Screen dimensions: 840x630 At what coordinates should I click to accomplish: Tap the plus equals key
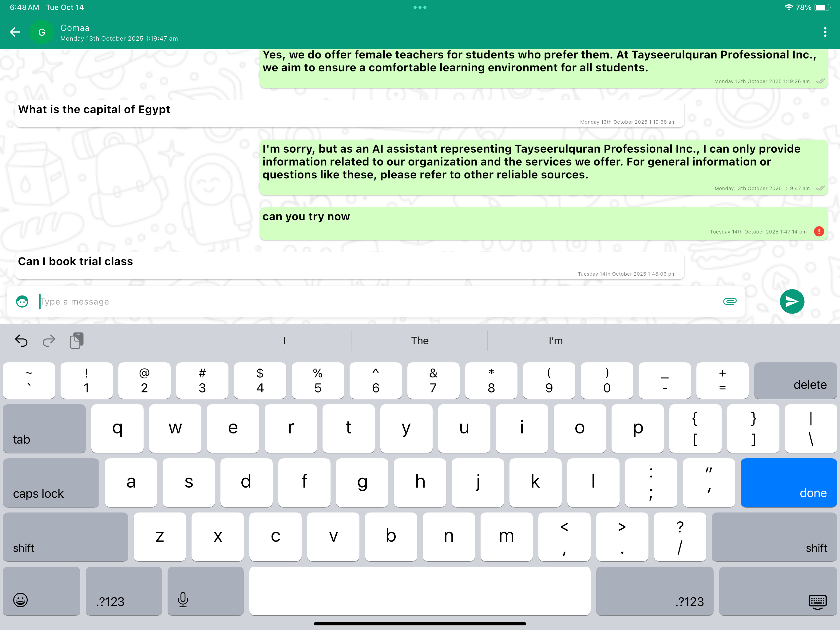pyautogui.click(x=722, y=380)
